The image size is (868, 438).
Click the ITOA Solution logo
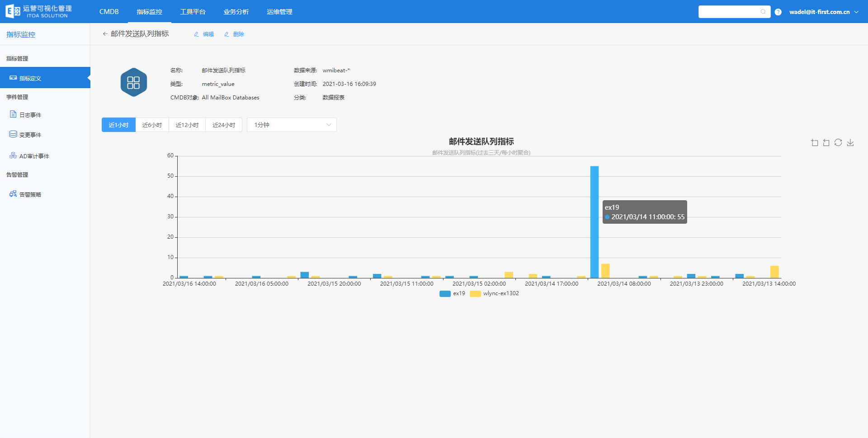pyautogui.click(x=38, y=11)
